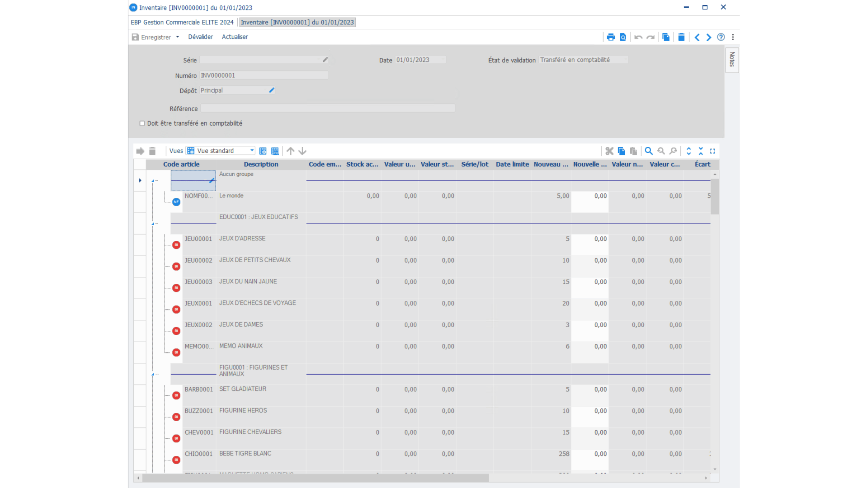This screenshot has width=868, height=488.
Task: Collapse the EDUC0001 JEUX EDUCATIFS group
Action: [153, 224]
